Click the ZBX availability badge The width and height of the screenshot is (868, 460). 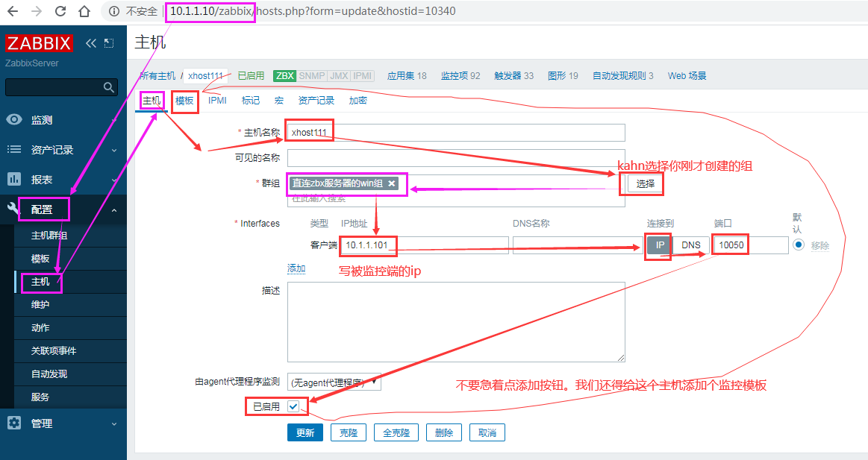(285, 76)
